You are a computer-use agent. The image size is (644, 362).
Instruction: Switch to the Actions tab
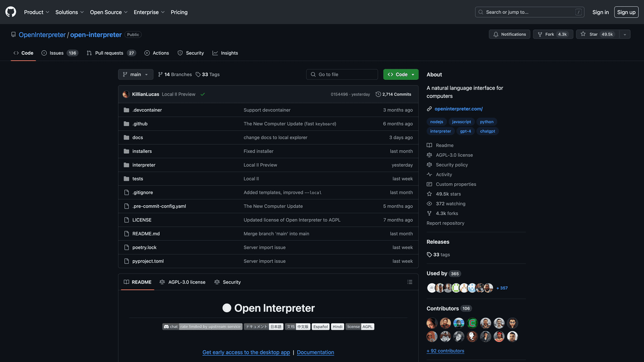[156, 53]
